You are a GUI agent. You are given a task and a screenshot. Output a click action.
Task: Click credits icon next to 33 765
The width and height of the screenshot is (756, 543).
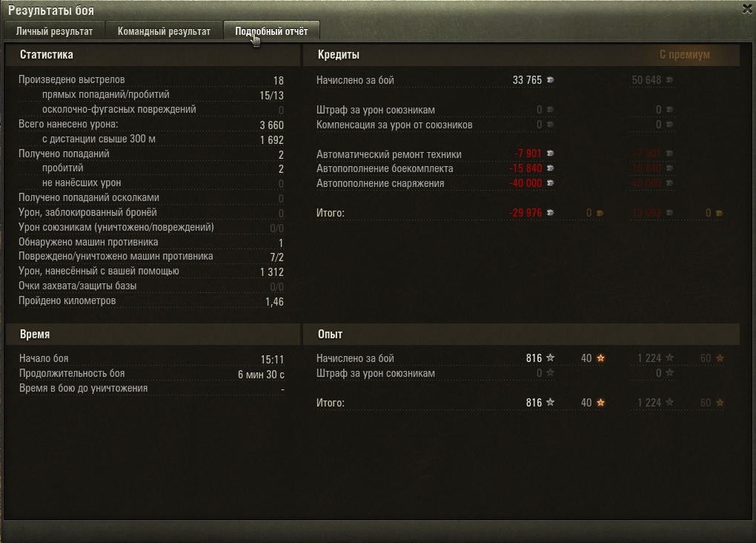[550, 80]
